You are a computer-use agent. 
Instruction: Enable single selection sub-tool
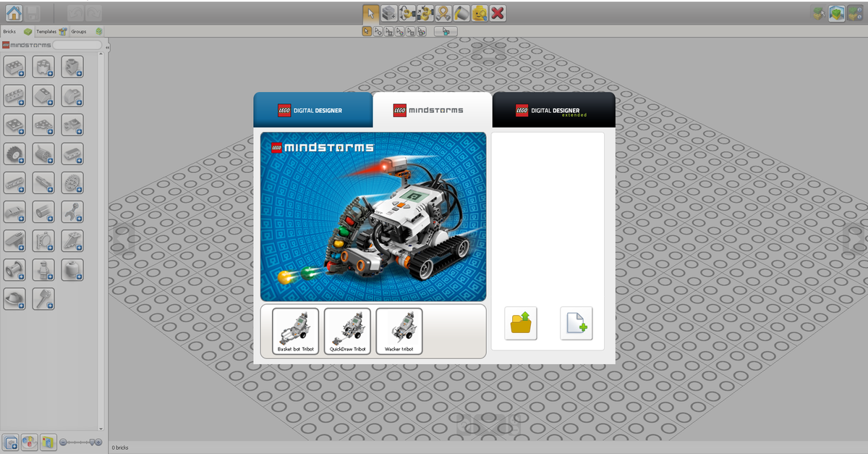tap(367, 31)
